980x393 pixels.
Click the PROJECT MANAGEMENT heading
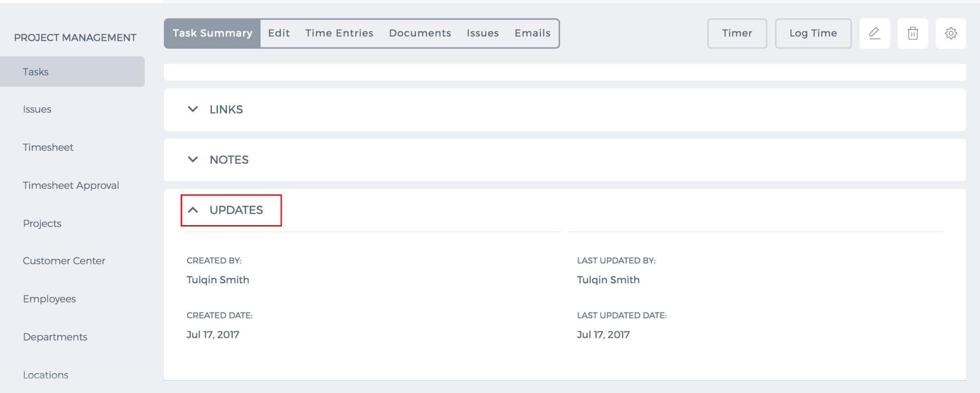point(75,38)
